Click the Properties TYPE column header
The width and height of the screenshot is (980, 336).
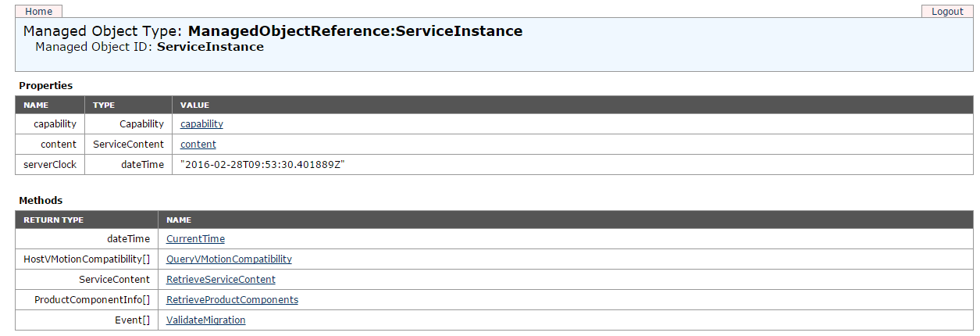[x=104, y=105]
